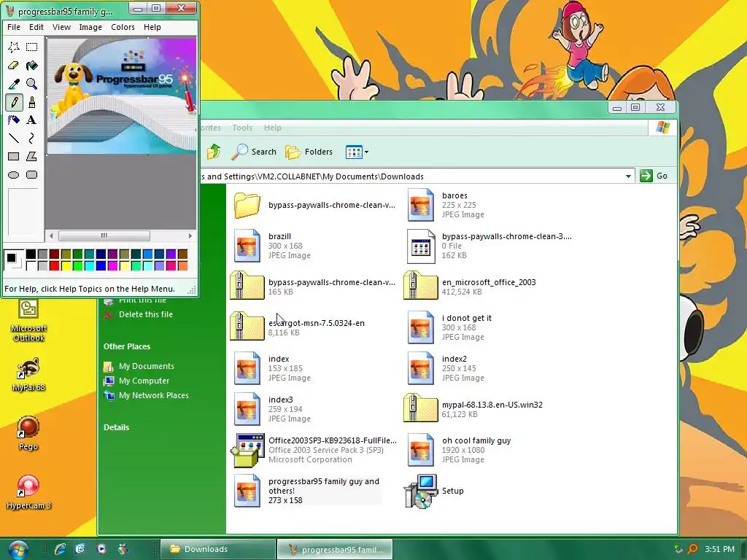Open the View menu in Paint
Viewport: 747px width, 560px height.
61,27
